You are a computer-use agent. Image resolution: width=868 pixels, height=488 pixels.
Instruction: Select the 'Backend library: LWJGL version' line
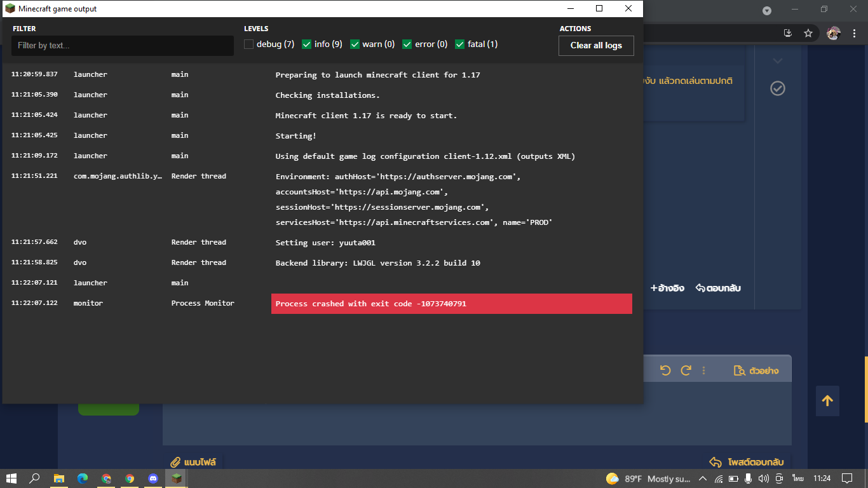(x=377, y=263)
